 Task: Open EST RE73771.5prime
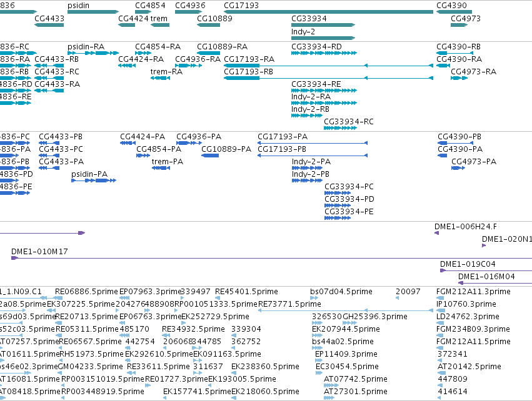289,304
